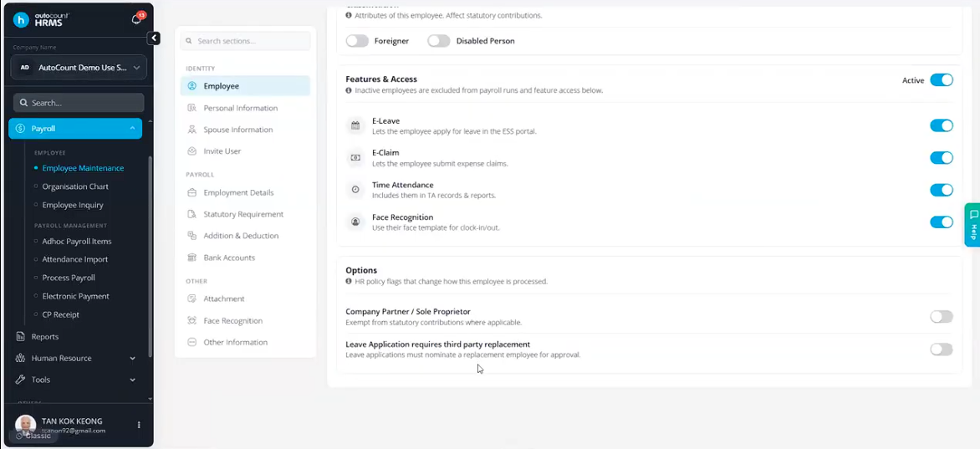Screen dimensions: 980x449
Task: Click the Statutory Requirement document icon
Action: [x=191, y=215]
